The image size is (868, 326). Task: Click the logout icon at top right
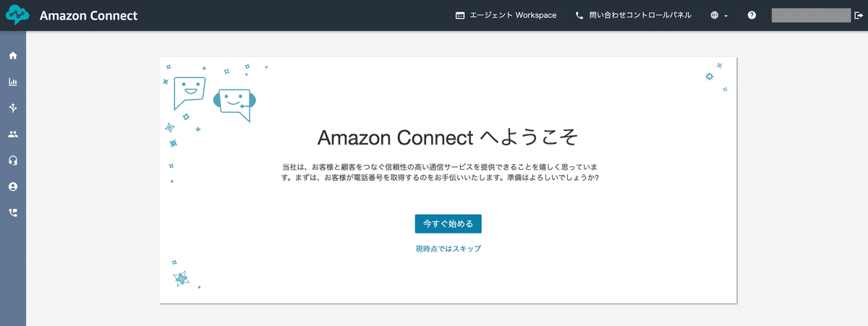pyautogui.click(x=859, y=15)
